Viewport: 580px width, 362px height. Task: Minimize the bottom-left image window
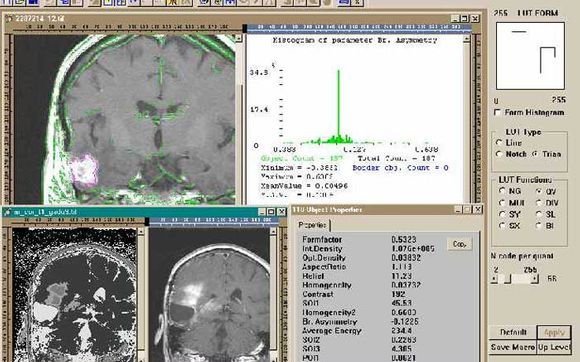(x=262, y=212)
